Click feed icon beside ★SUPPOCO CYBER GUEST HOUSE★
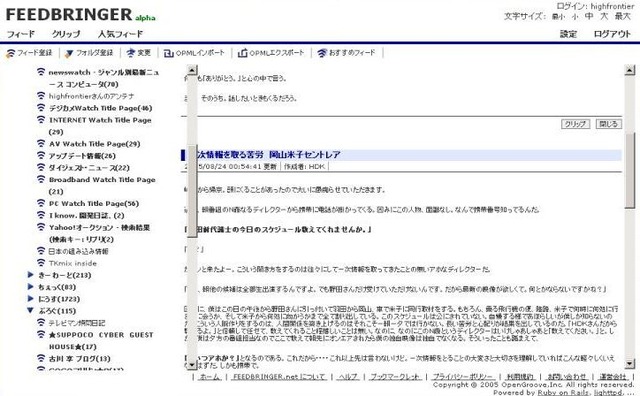 coord(41,334)
